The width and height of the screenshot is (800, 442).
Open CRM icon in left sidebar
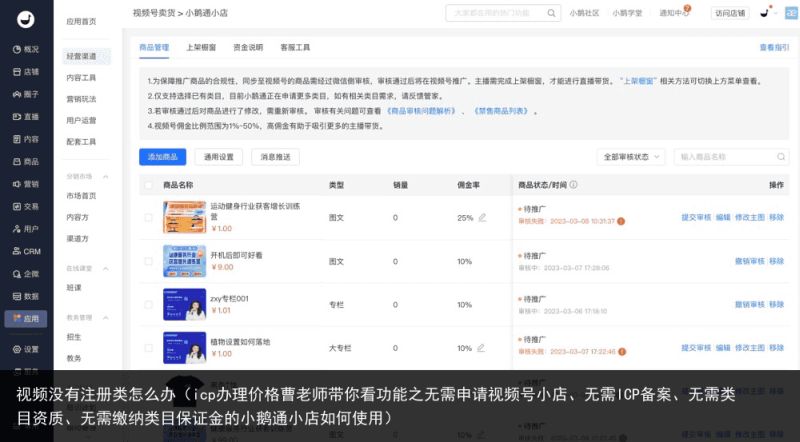(x=17, y=252)
